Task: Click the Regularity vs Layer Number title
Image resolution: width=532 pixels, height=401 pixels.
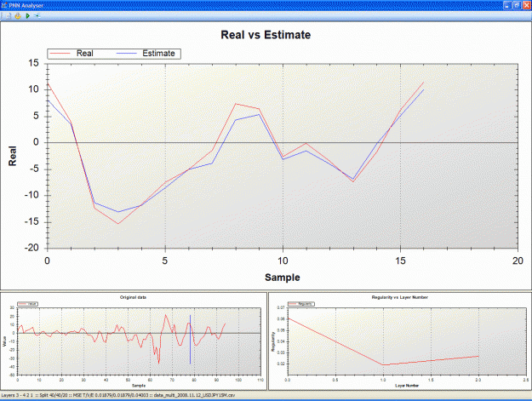Action: (400, 297)
